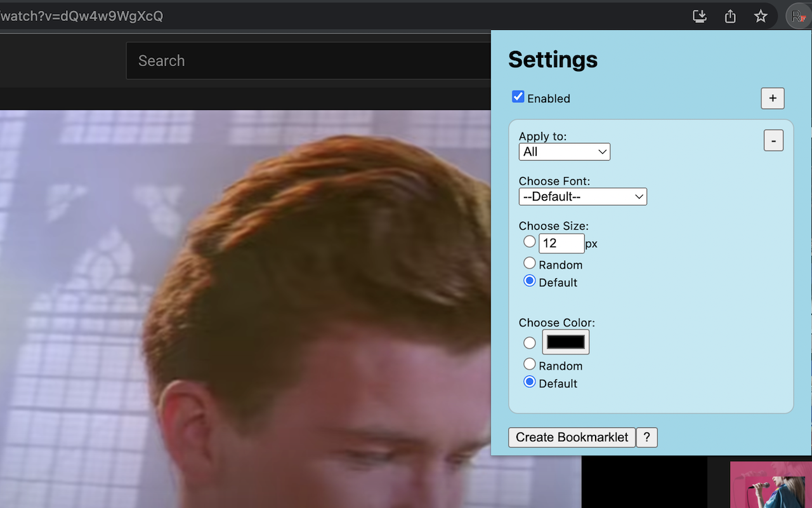Open the Apply to dropdown
Screen dimensions: 812x508
click(565, 152)
